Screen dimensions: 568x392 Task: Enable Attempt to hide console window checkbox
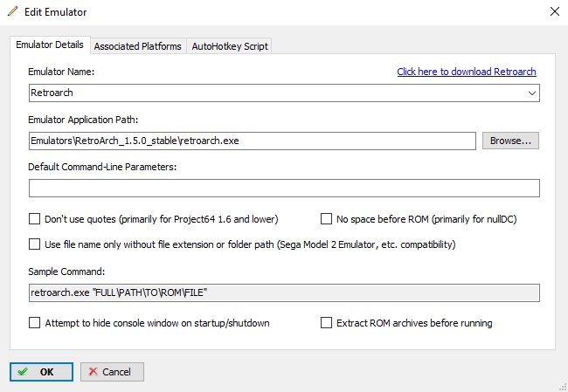click(x=34, y=323)
